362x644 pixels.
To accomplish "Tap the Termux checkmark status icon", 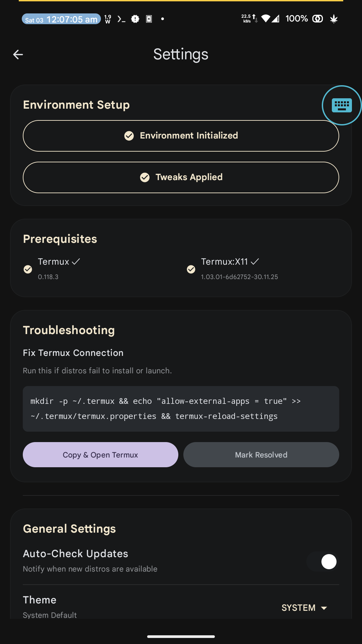I will (28, 269).
